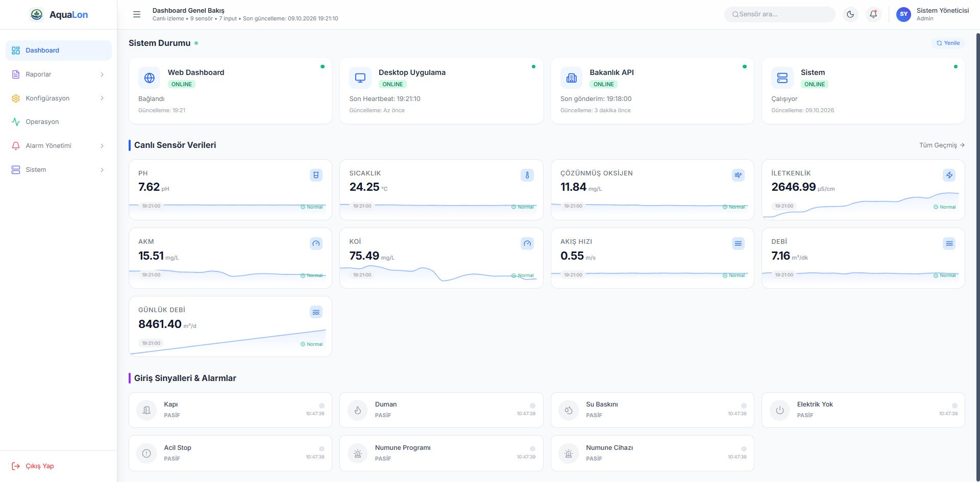This screenshot has width=980, height=482.
Task: Click the Web Dashboard globe icon
Action: [150, 78]
